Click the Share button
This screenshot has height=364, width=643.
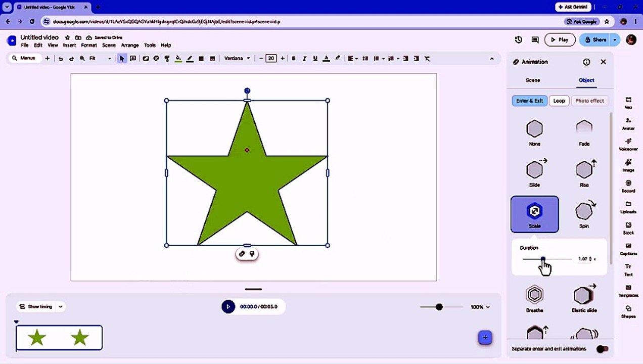(594, 39)
